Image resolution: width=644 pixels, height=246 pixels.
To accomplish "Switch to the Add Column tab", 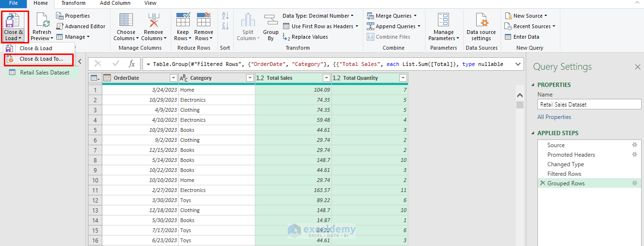I will pos(115,3).
